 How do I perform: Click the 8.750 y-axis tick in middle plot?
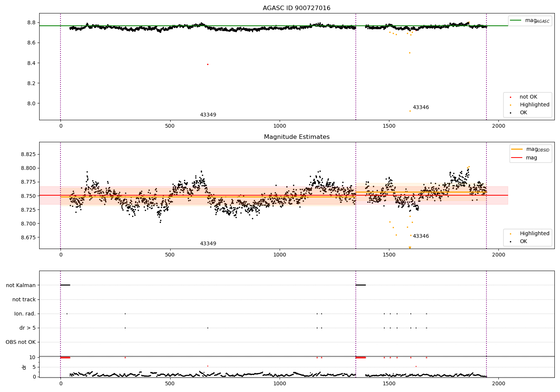(28, 196)
